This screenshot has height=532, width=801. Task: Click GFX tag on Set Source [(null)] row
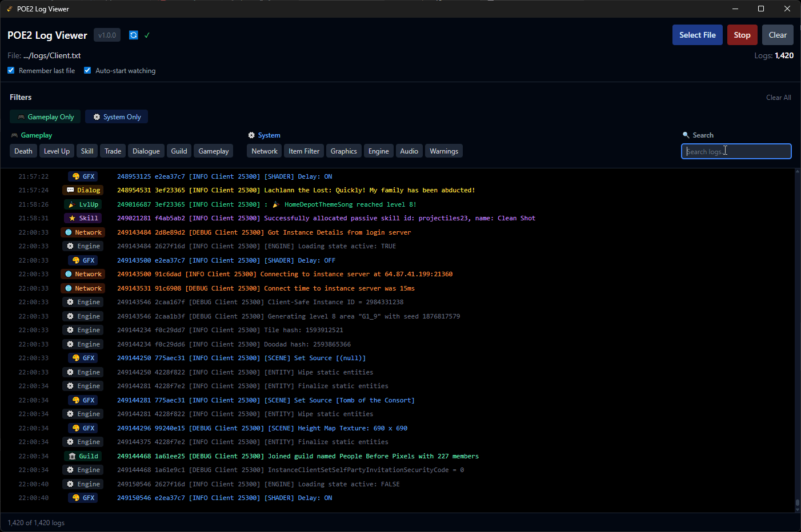tap(83, 358)
